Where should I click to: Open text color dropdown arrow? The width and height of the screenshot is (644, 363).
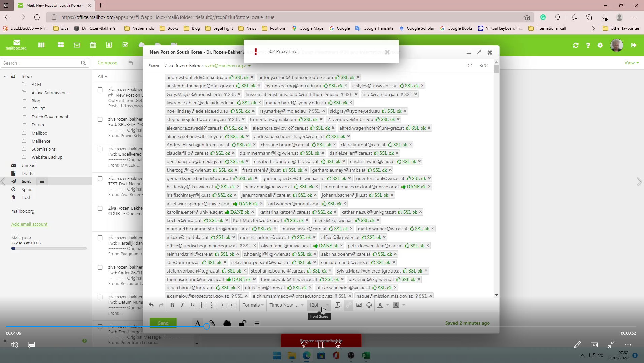pos(387,305)
